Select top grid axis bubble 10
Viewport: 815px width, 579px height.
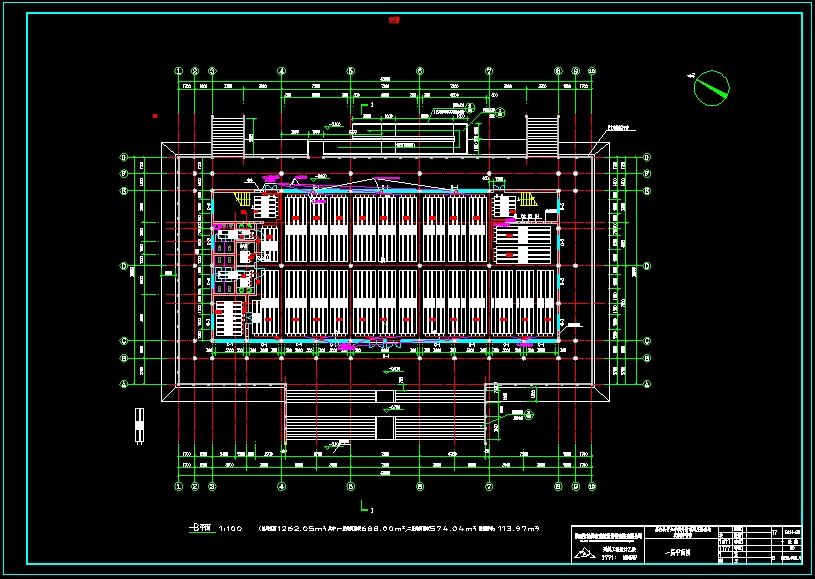click(x=592, y=71)
